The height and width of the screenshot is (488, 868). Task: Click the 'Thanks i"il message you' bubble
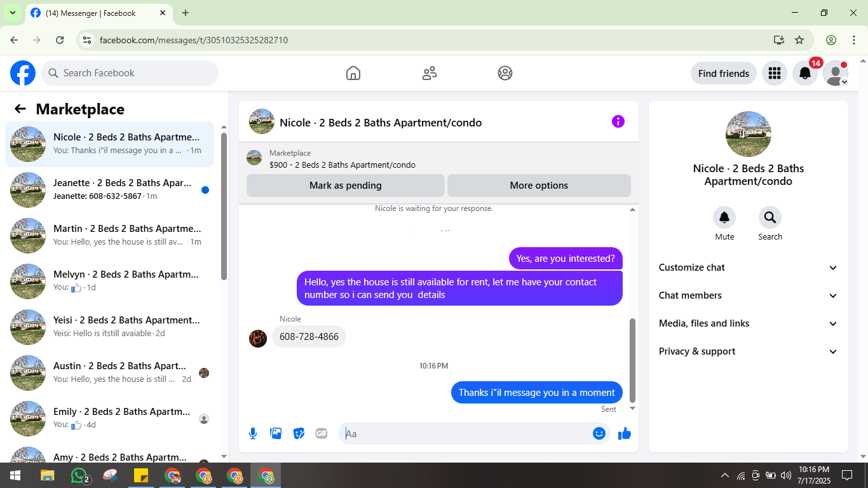click(537, 392)
